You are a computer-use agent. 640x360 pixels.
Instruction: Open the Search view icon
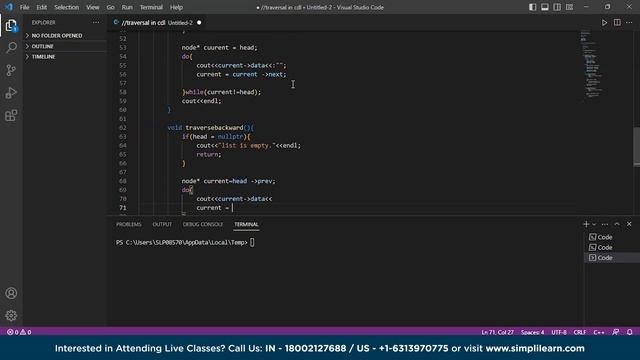point(11,48)
